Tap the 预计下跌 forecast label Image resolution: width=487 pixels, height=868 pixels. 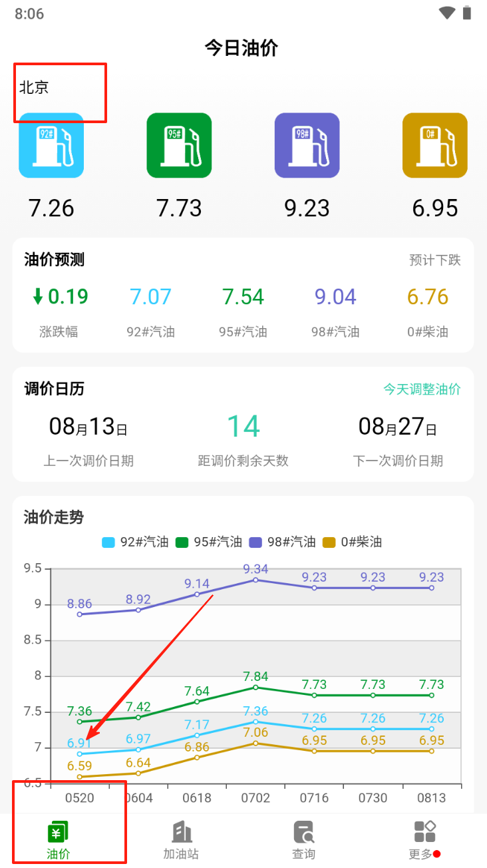[434, 260]
